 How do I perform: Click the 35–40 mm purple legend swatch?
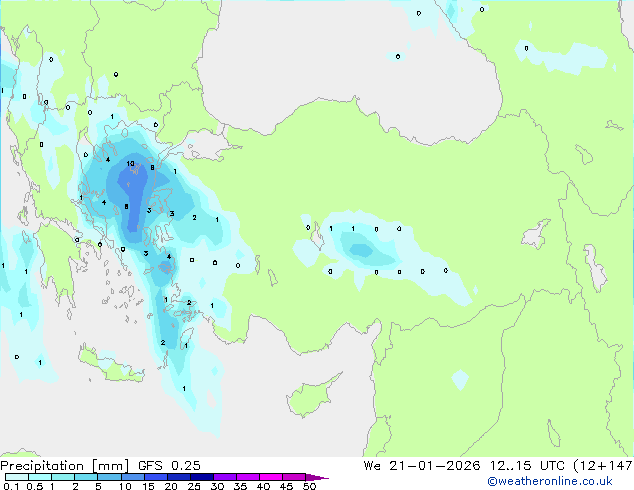pos(247,477)
